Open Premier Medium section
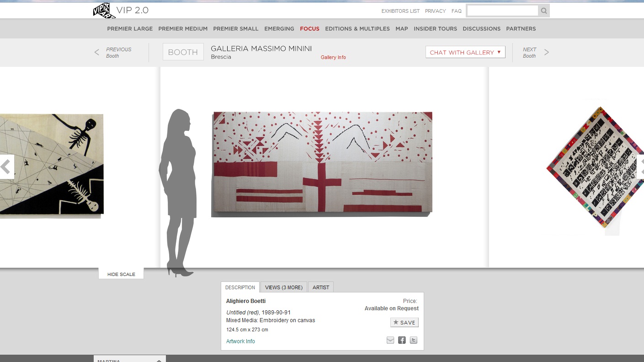The image size is (644, 362). (183, 29)
